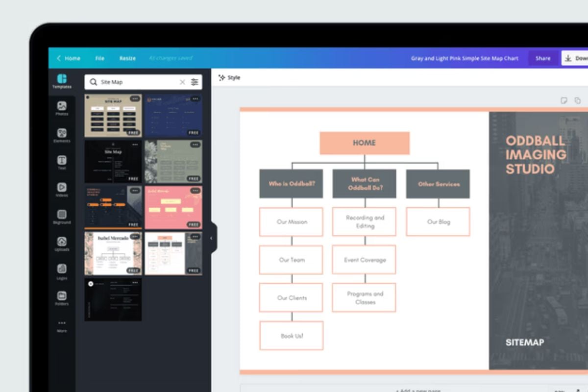The width and height of the screenshot is (588, 392).
Task: Click the More icon in sidebar
Action: point(62,325)
